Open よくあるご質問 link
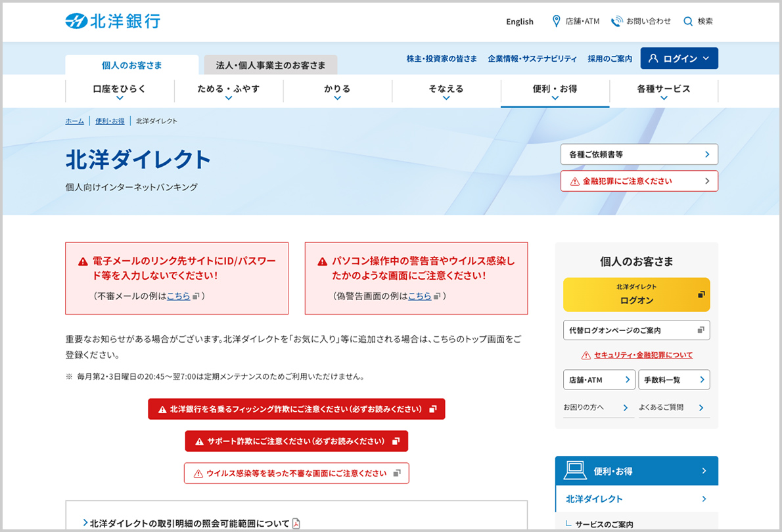This screenshot has width=782, height=532. click(x=674, y=408)
